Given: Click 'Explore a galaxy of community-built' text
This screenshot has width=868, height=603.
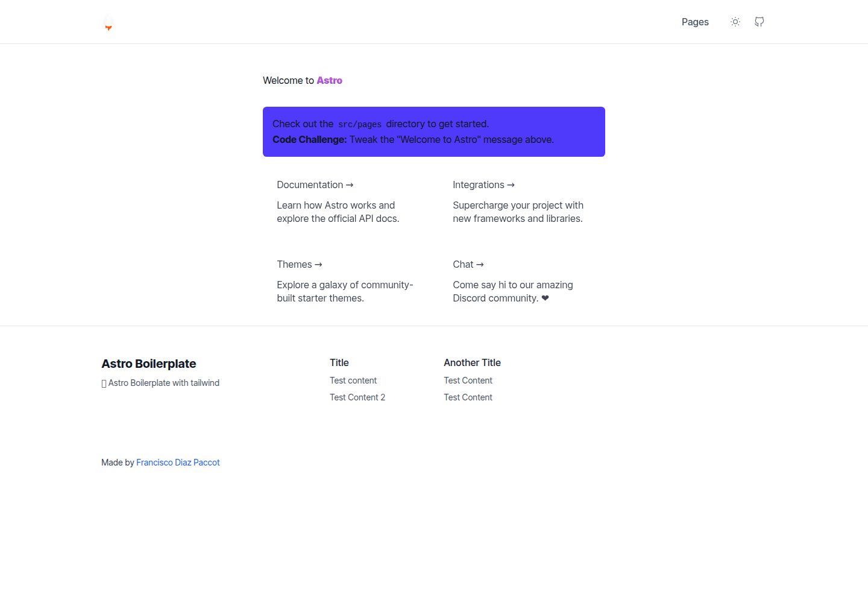Looking at the screenshot, I should [345, 291].
